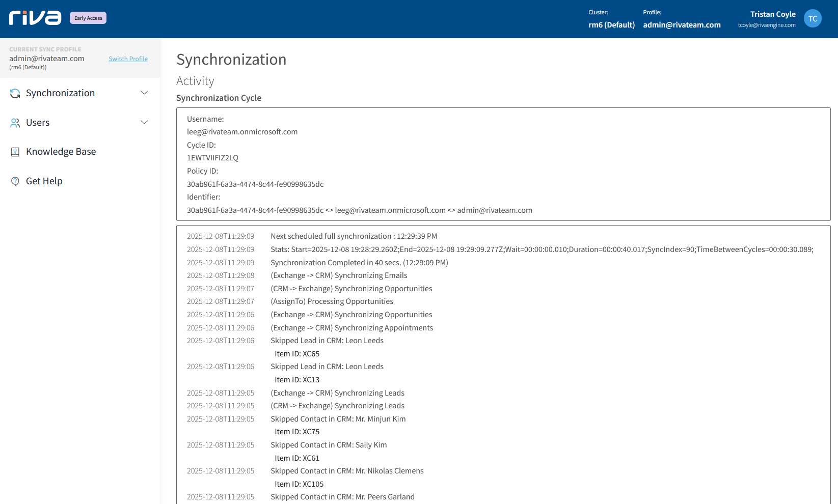Viewport: 838px width, 504px height.
Task: Click the Tristan Coyle user name
Action: tap(773, 14)
